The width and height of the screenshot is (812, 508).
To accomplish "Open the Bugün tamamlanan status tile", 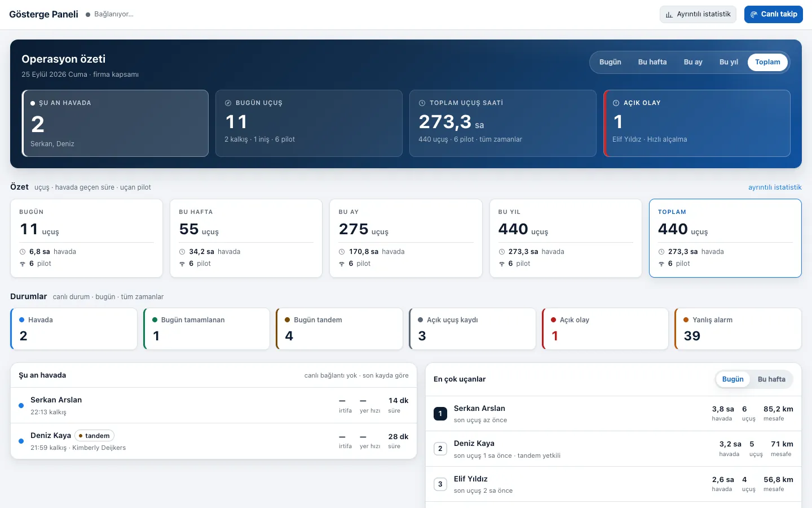I will point(206,329).
